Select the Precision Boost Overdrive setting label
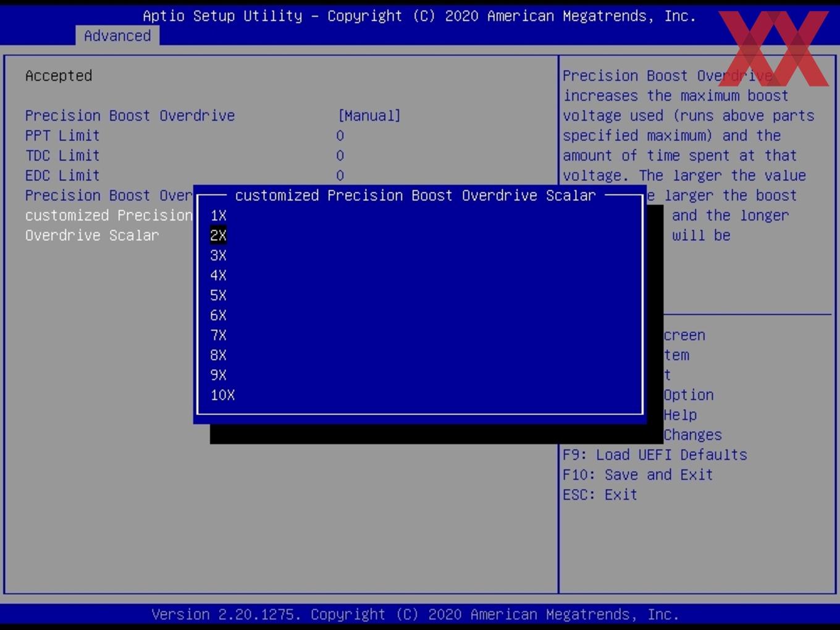The image size is (840, 630). tap(130, 115)
